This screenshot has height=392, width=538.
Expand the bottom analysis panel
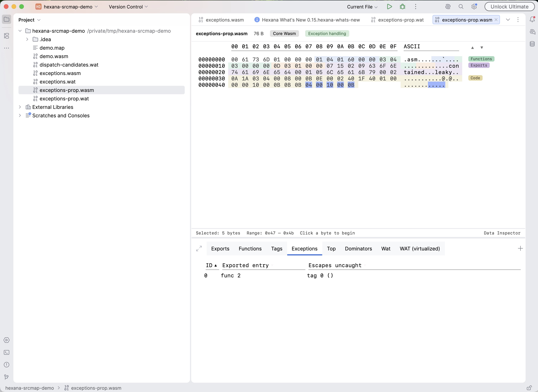199,249
